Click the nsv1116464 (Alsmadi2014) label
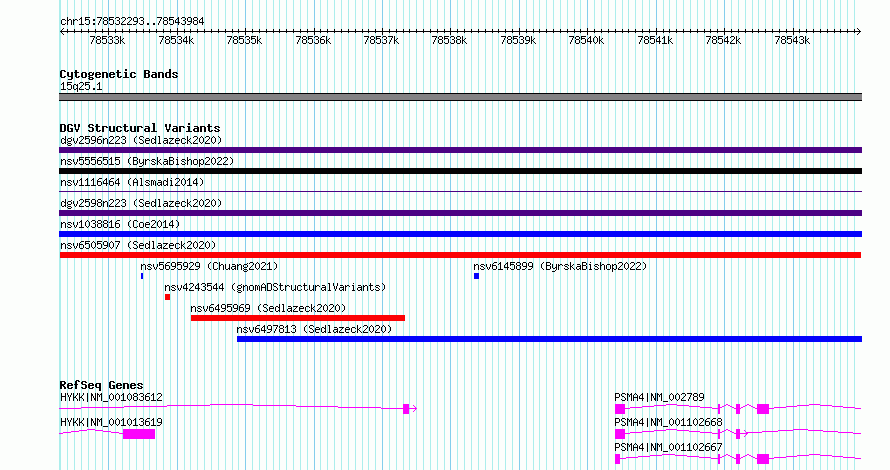Image resolution: width=890 pixels, height=470 pixels. click(x=132, y=182)
